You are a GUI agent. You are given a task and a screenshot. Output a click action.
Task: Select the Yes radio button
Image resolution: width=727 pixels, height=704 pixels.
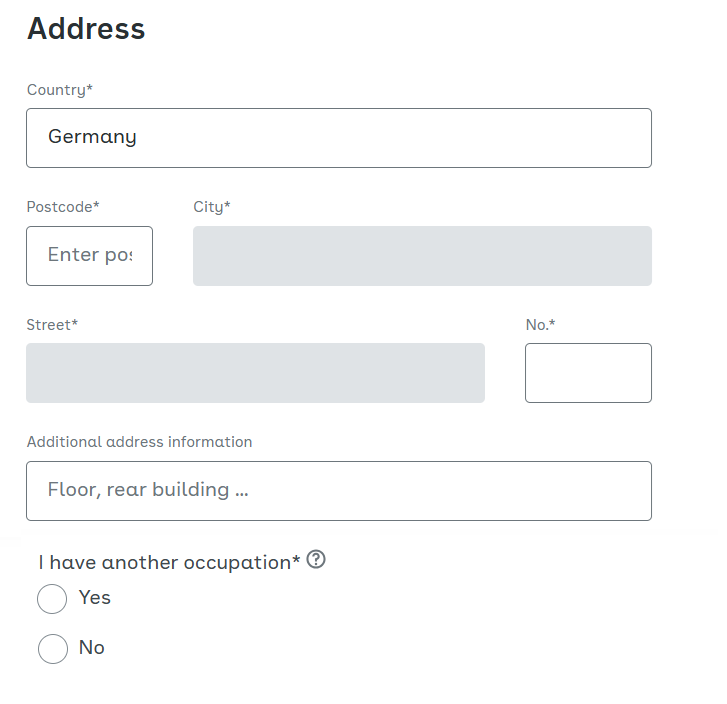52,599
